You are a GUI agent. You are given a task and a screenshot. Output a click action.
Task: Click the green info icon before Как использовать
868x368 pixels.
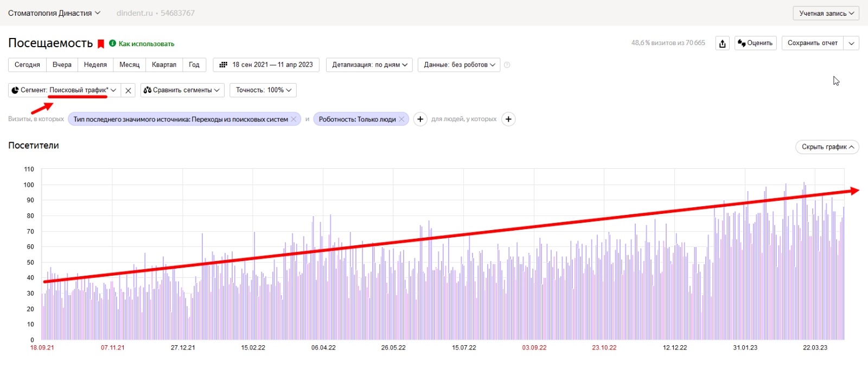(x=113, y=43)
